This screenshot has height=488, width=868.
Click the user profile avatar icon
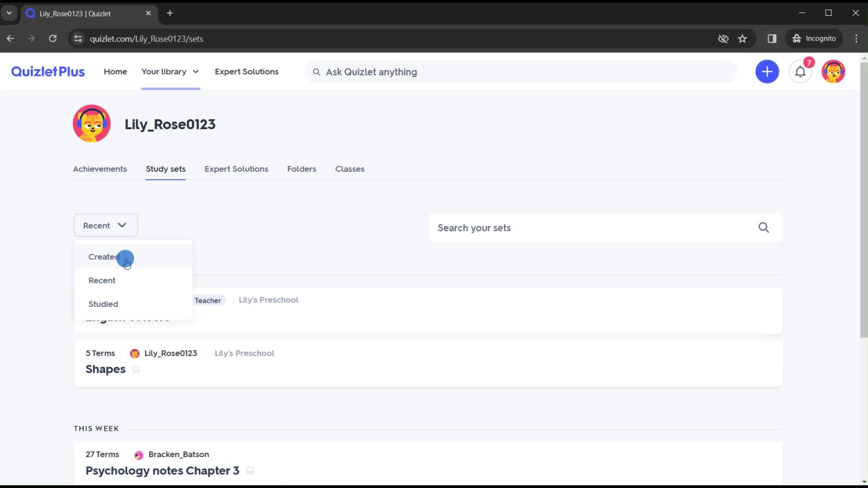tap(835, 71)
